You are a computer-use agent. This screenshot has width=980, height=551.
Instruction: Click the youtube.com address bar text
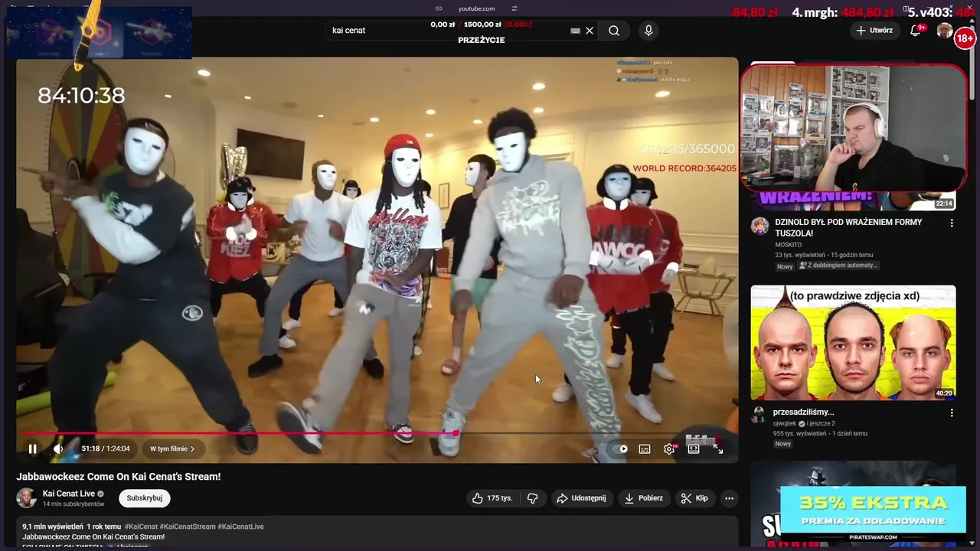coord(476,8)
